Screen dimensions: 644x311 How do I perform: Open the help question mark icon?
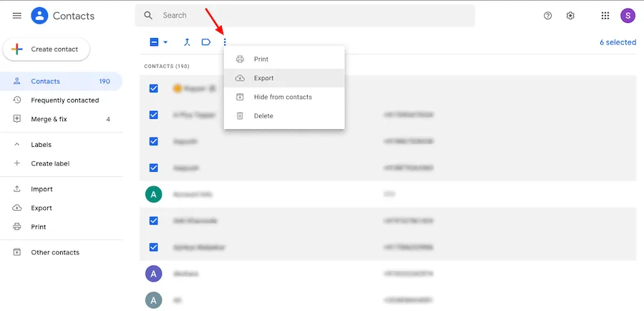tap(547, 16)
